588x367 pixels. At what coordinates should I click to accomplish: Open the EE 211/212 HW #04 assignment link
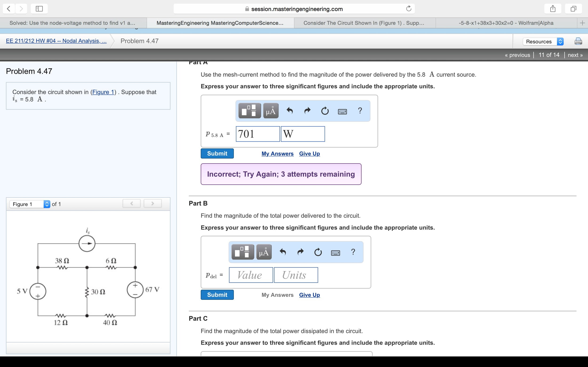56,41
